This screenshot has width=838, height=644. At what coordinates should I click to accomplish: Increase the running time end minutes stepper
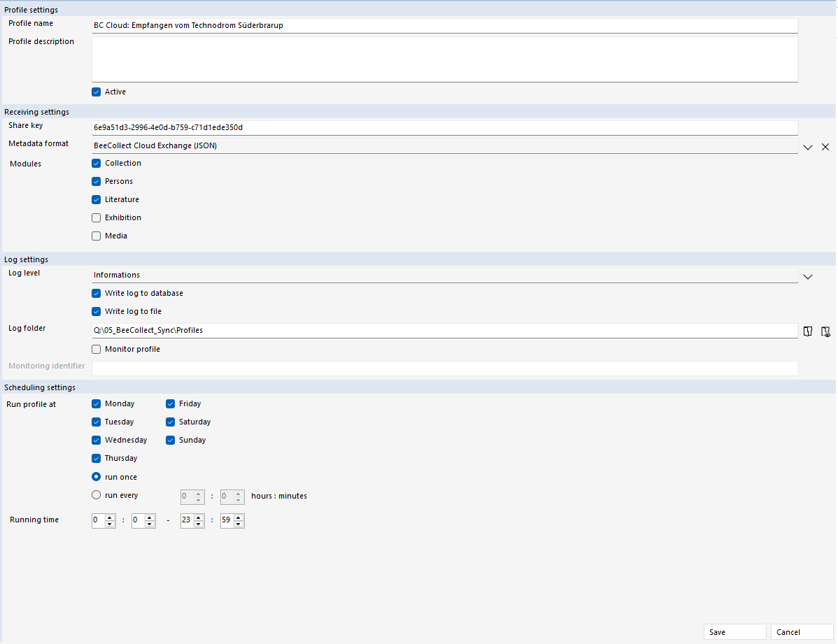click(x=239, y=517)
